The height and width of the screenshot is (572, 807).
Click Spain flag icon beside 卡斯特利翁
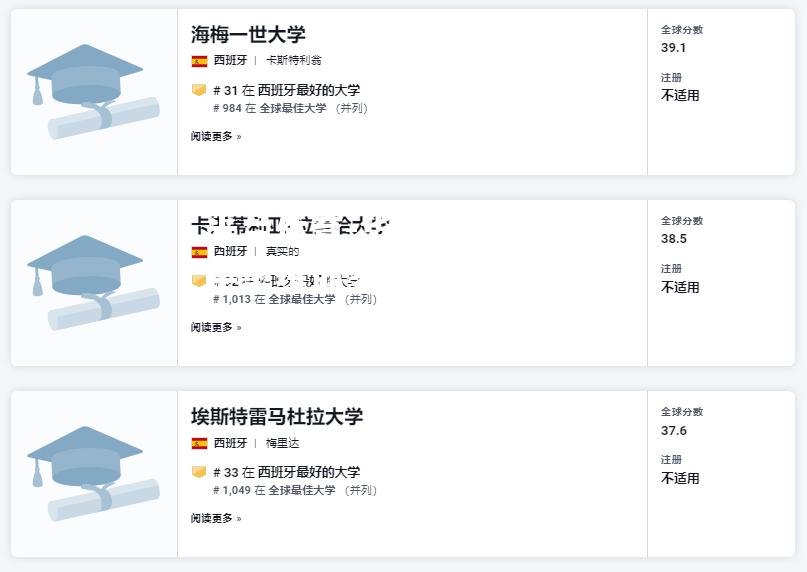[x=199, y=61]
